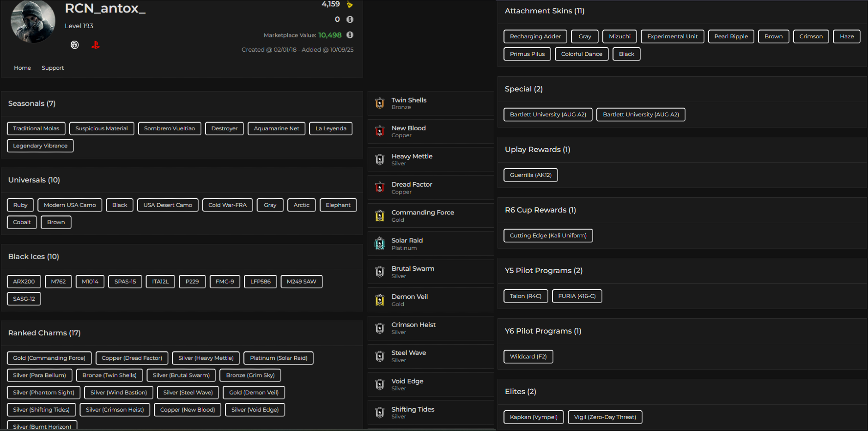Click the Seasonals (7) section heading

coord(32,103)
